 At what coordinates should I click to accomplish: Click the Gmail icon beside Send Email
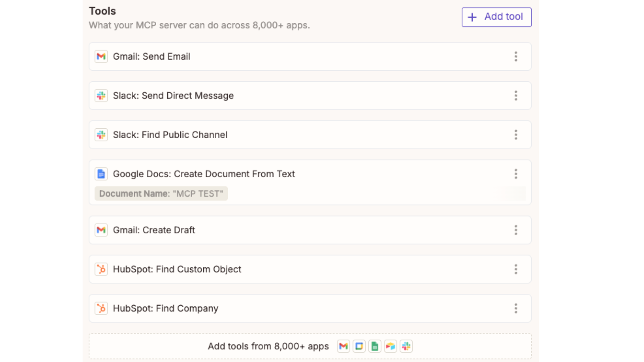coord(101,56)
